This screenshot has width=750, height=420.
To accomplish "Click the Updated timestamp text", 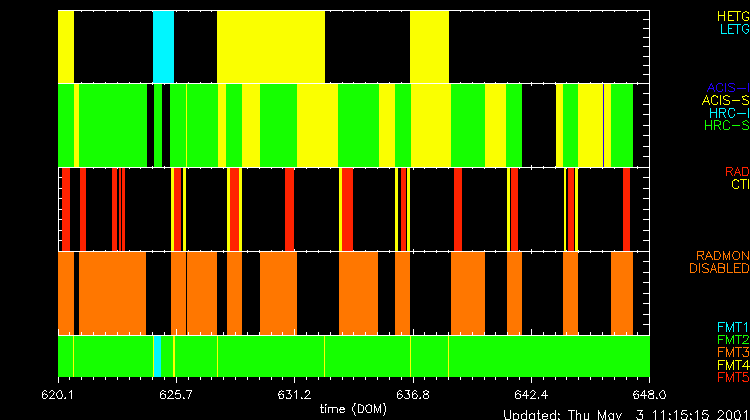I will coord(625,414).
